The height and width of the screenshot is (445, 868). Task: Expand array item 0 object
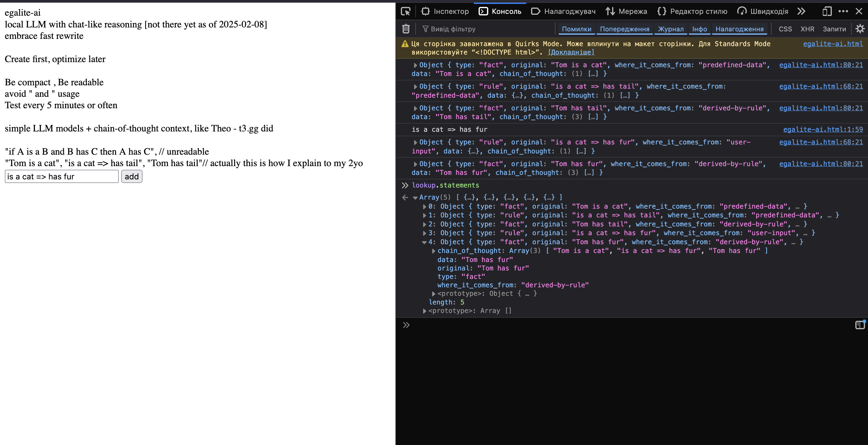coord(425,207)
